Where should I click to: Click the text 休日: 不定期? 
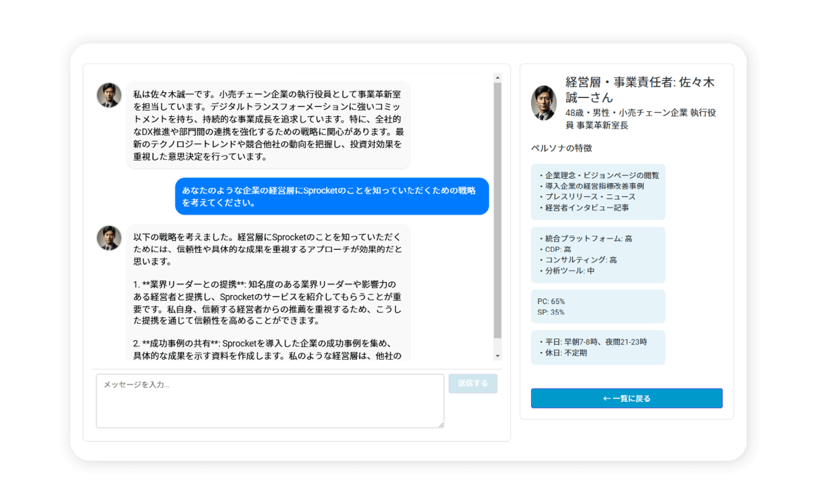coord(566,353)
